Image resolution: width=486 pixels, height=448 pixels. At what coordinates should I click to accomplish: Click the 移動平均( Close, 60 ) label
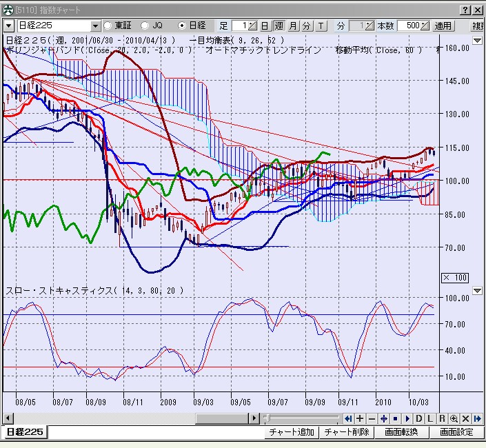coord(378,50)
